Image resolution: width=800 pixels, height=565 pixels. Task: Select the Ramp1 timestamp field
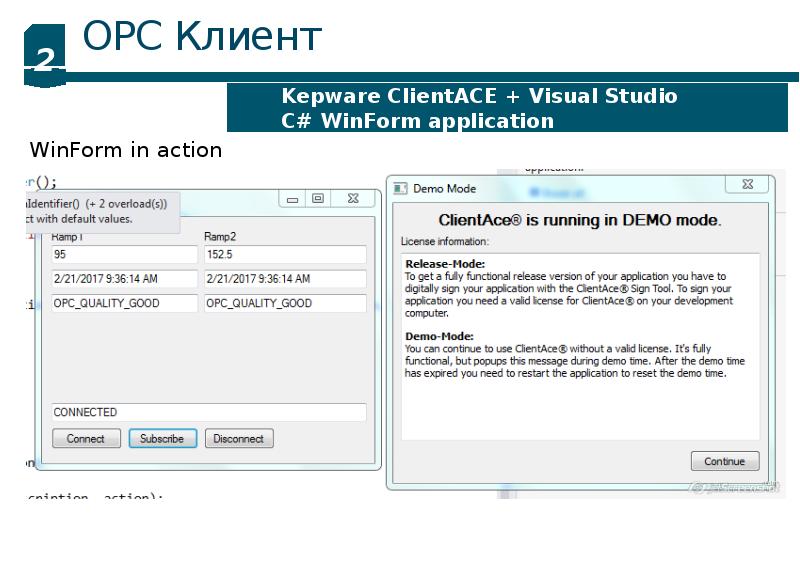[x=124, y=279]
